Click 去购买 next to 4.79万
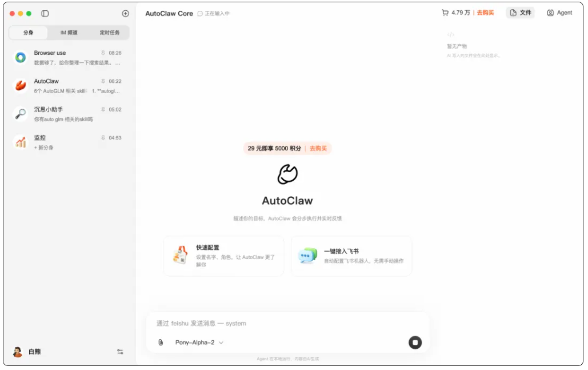The height and width of the screenshot is (370, 588). (485, 13)
